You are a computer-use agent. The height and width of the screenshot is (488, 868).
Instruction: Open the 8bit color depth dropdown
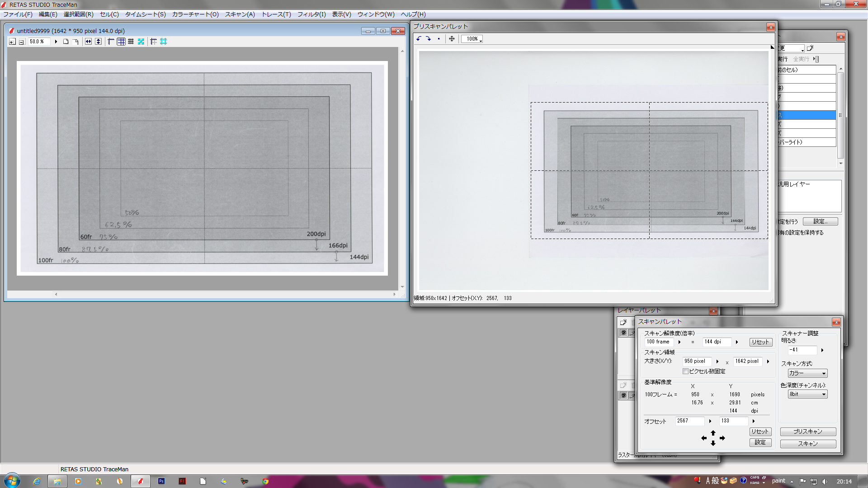tap(807, 394)
